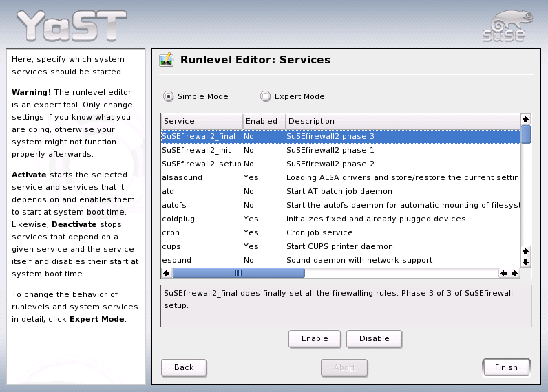548x392 pixels.
Task: Select the SuSEfirewall2_final service row
Action: pos(341,136)
